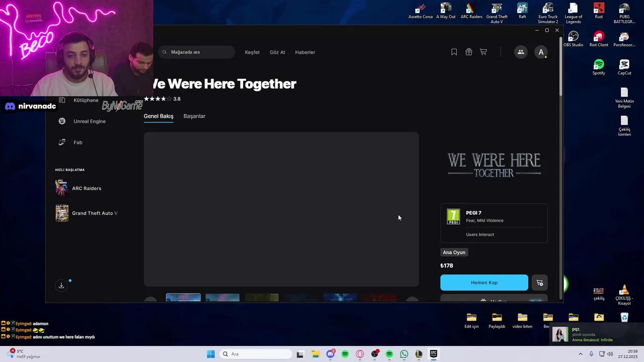Switch to the Başarılar tab
Viewport: 644px width, 362px height.
click(x=194, y=116)
